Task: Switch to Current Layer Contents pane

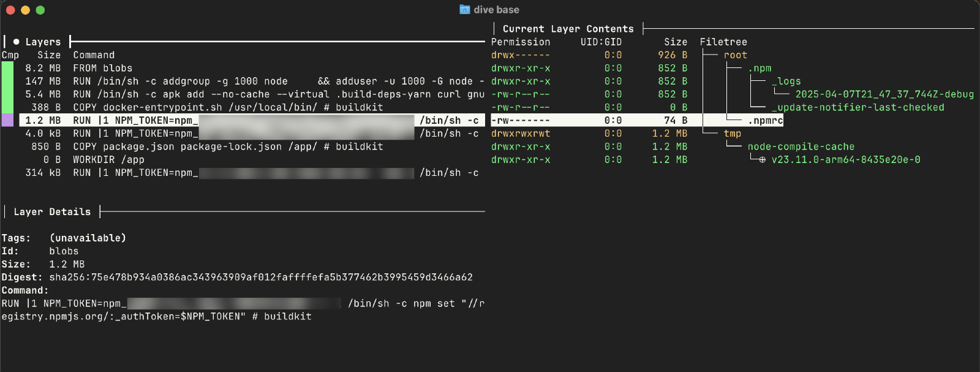Action: click(568, 29)
